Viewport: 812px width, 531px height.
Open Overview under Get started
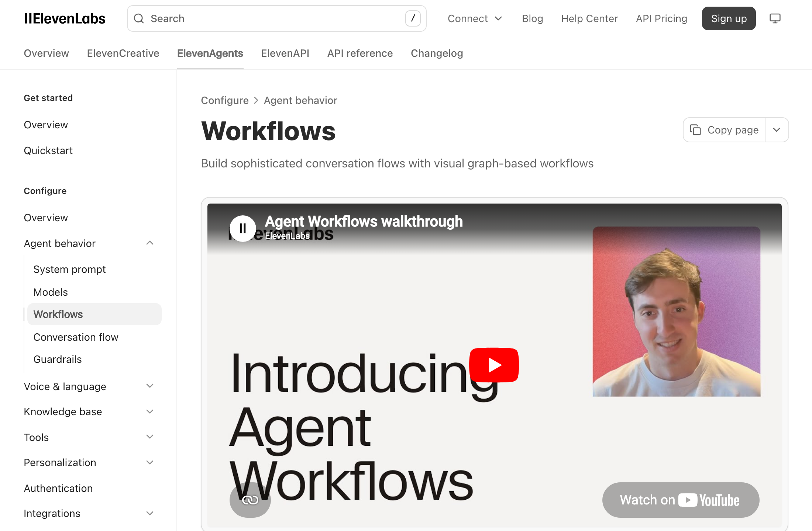click(x=46, y=125)
